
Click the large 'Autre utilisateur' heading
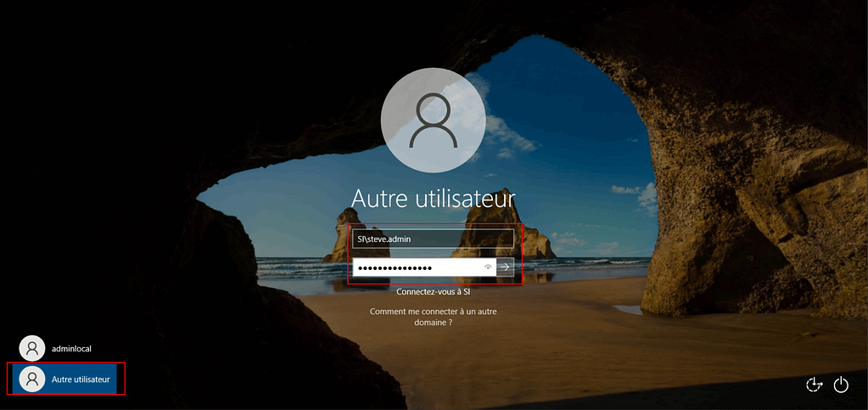433,199
